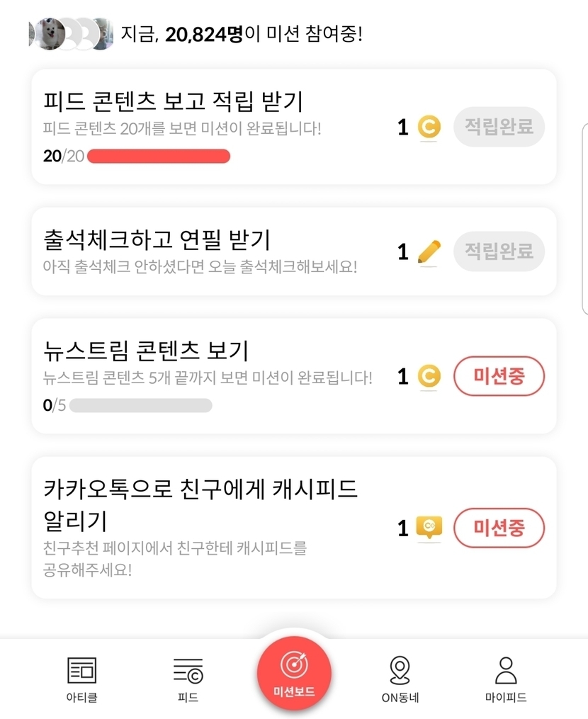This screenshot has height=719, width=588.
Task: Tap the gold coin on 뉴스트림 mission
Action: [429, 376]
